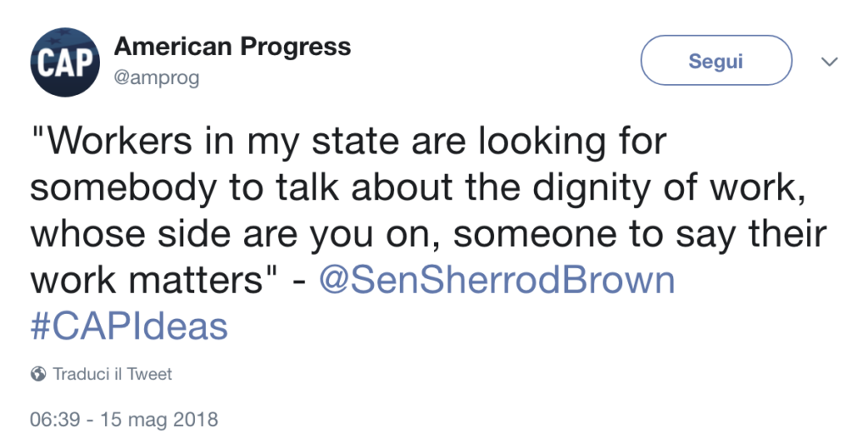Screen dimensions: 868x448
Task: Open the @SenSherrodBrown mention
Action: coord(496,281)
